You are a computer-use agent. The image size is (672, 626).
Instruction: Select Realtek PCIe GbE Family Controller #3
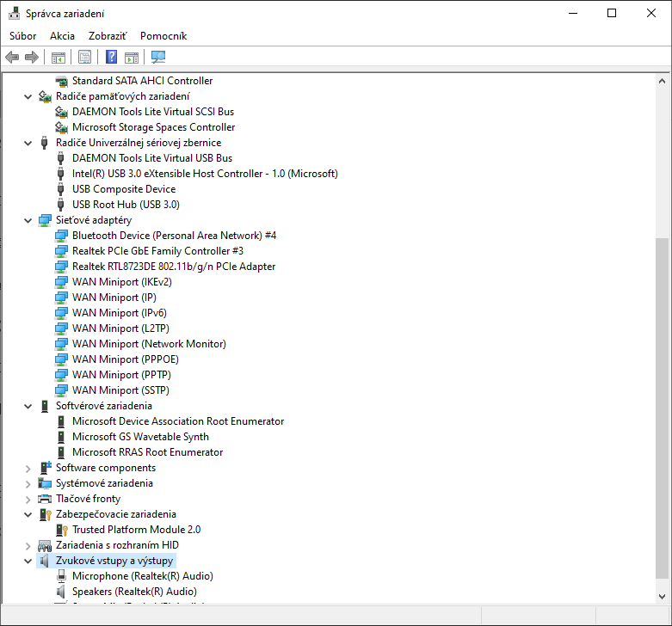tap(157, 251)
